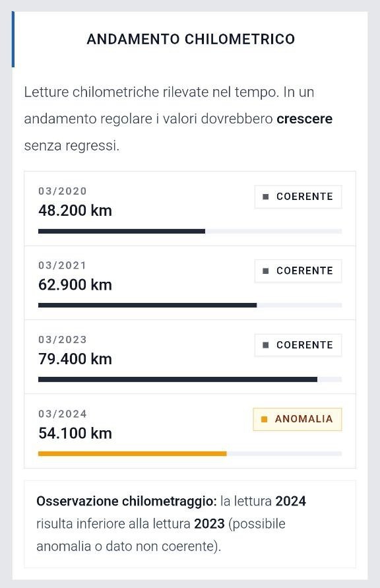Click the COERENTE badge on the 03/2021 entry
The image size is (380, 588).
coord(298,271)
